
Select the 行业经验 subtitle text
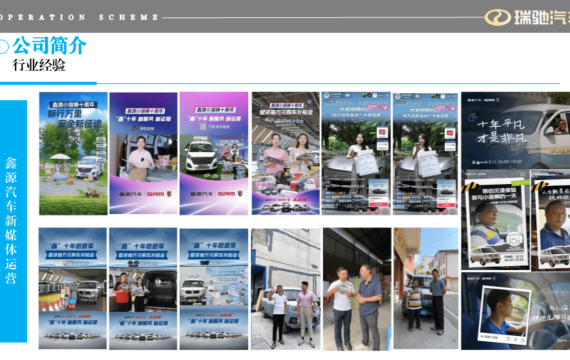pyautogui.click(x=39, y=65)
